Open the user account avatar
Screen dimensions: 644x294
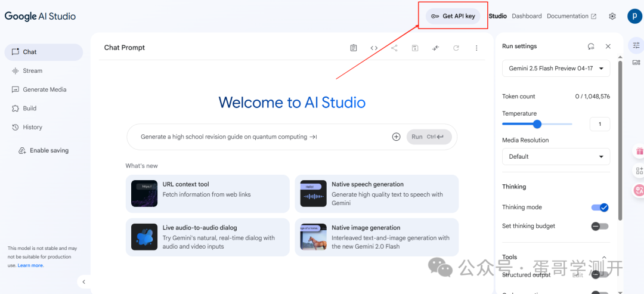pos(634,16)
